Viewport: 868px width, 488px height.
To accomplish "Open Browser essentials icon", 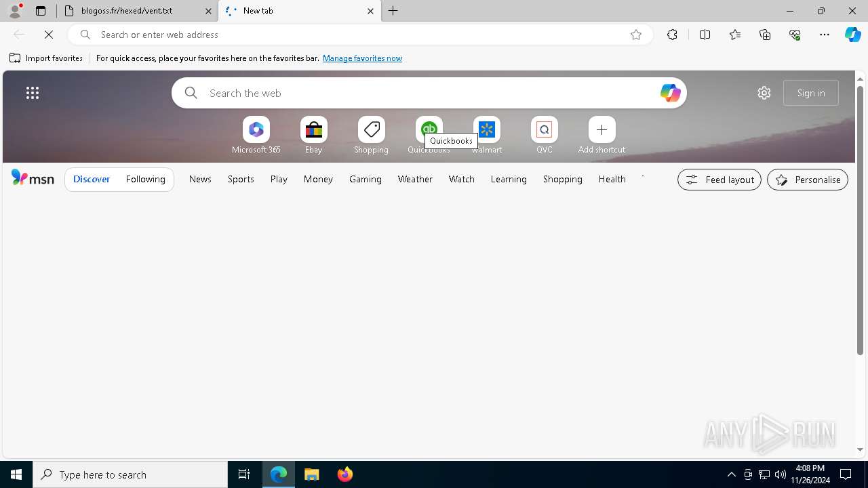I will pos(795,35).
